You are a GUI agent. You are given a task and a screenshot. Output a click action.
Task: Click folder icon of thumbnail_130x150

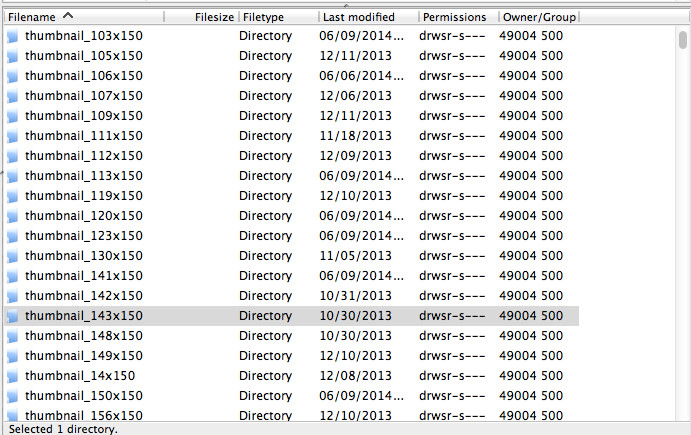click(12, 256)
